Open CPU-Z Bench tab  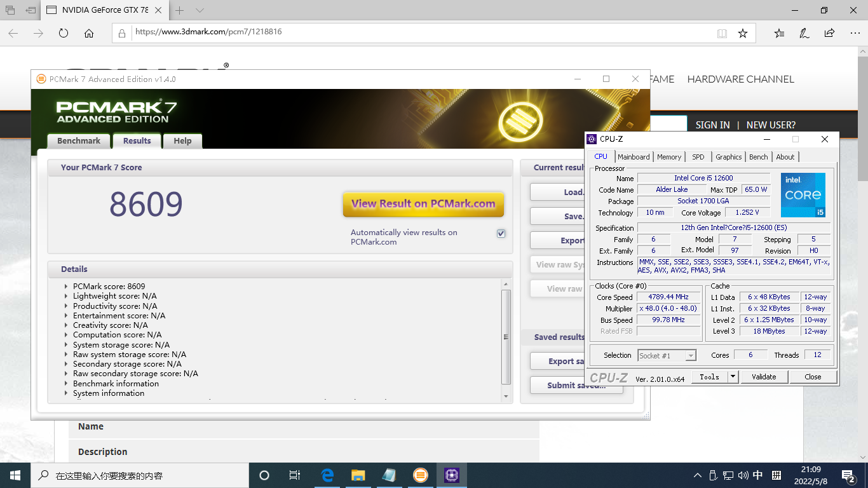(759, 157)
